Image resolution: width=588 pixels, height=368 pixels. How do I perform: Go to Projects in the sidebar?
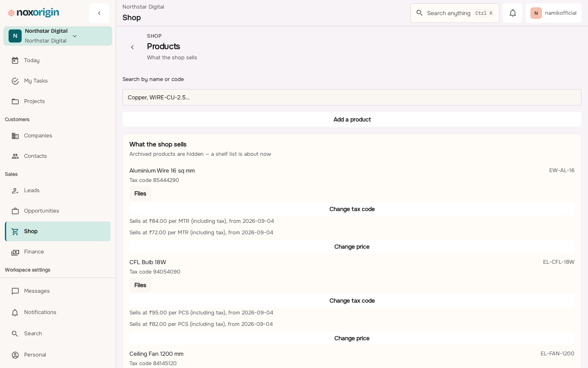click(x=58, y=101)
